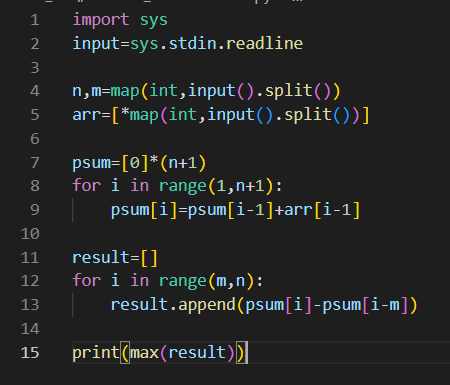Click 'max' inside the print statement
This screenshot has width=450, height=385.
[x=144, y=353]
